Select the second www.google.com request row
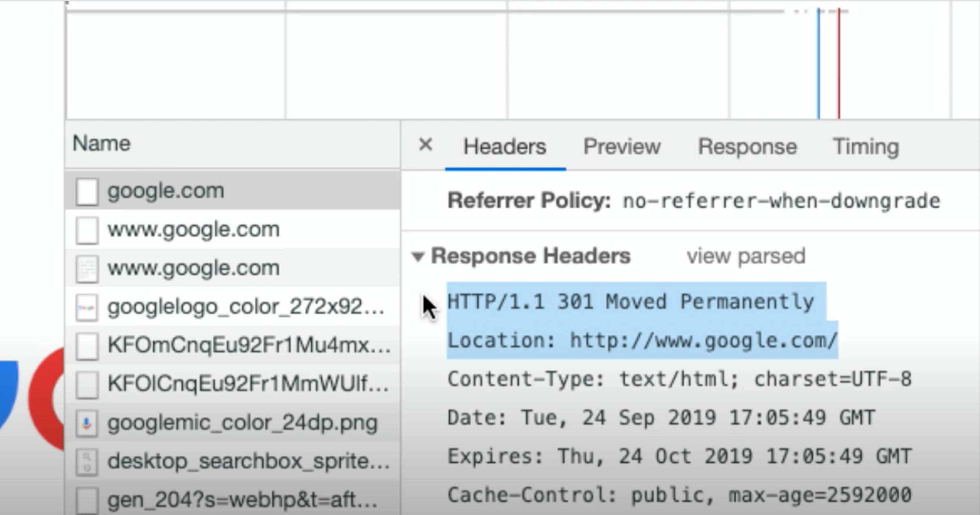980x515 pixels. coord(233,268)
